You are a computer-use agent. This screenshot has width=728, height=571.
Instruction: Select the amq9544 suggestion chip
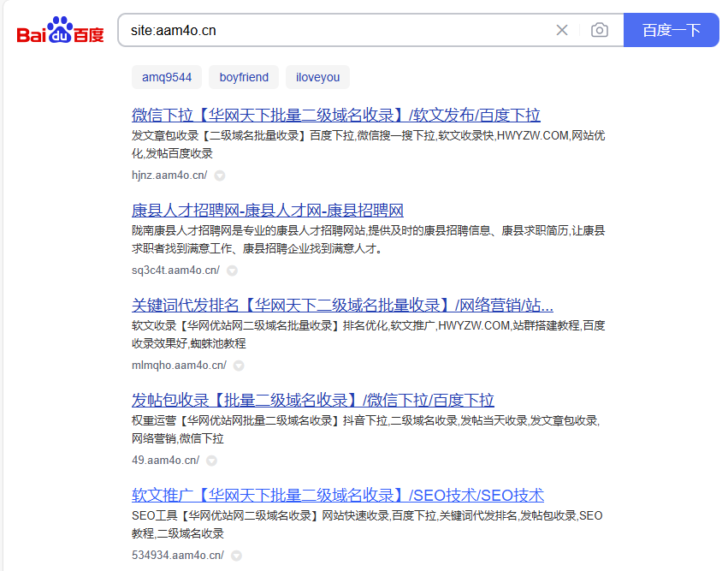[167, 77]
